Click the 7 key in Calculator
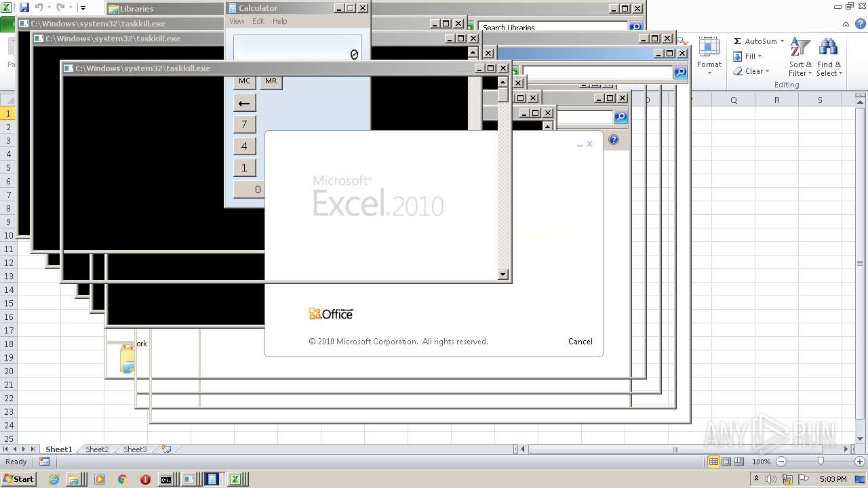Screen dimensions: 868x488 click(244, 124)
